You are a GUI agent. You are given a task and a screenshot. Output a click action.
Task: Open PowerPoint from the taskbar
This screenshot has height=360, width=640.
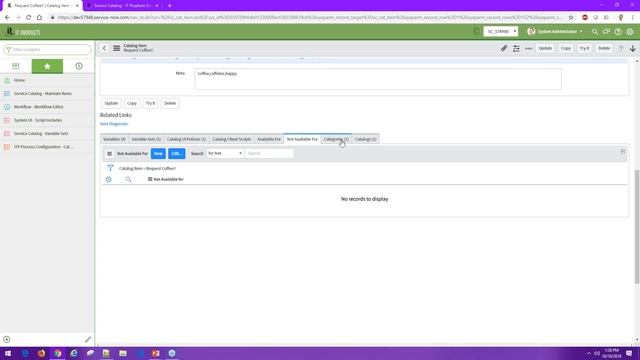156,353
